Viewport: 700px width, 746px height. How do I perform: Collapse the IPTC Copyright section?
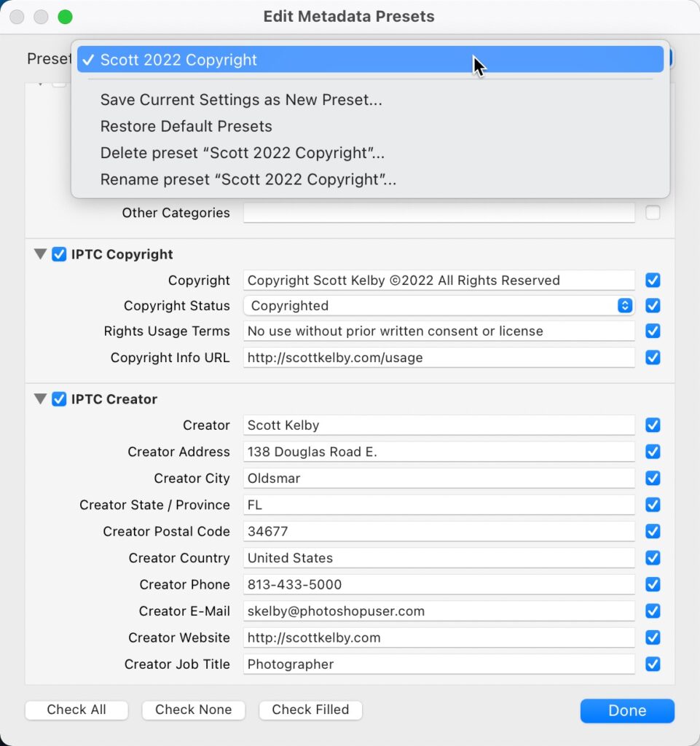click(x=40, y=254)
